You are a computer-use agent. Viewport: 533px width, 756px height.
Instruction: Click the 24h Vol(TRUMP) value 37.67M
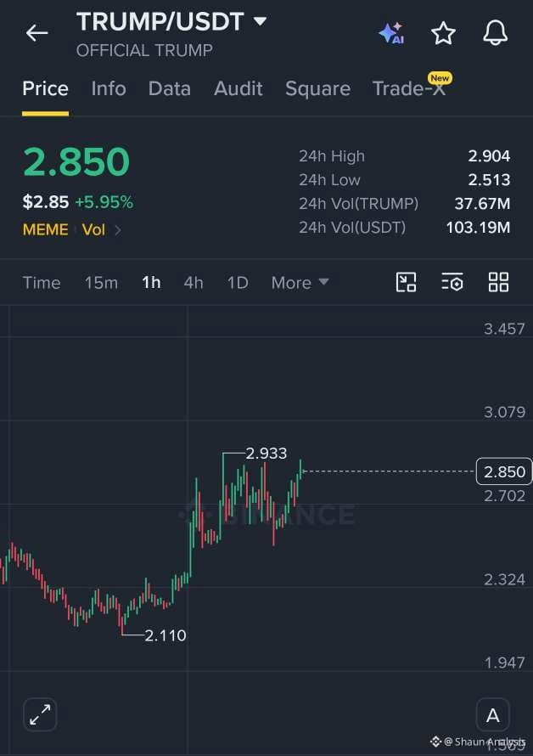coord(482,204)
